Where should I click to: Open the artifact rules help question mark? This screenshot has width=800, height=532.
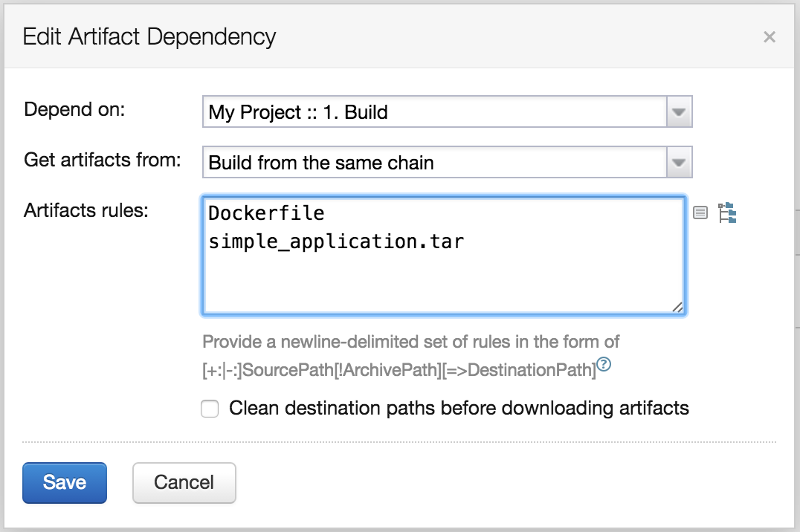[x=604, y=364]
